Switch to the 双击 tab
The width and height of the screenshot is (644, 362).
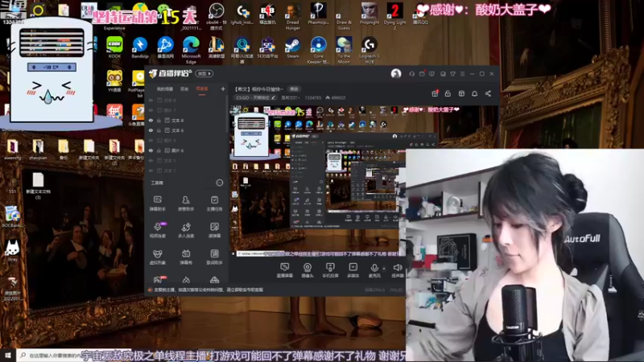[184, 88]
